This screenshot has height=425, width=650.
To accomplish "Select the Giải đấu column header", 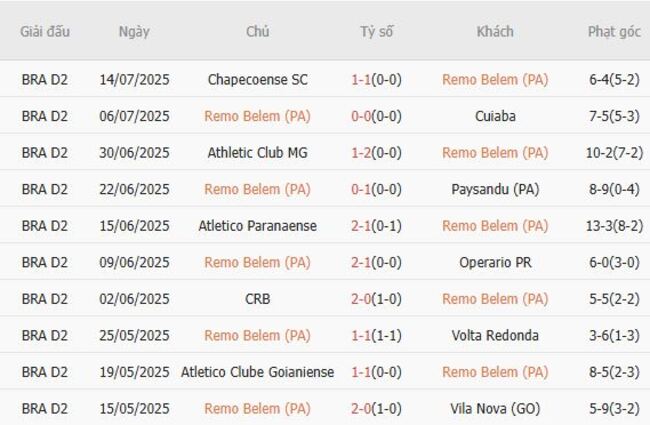I will point(45,32).
